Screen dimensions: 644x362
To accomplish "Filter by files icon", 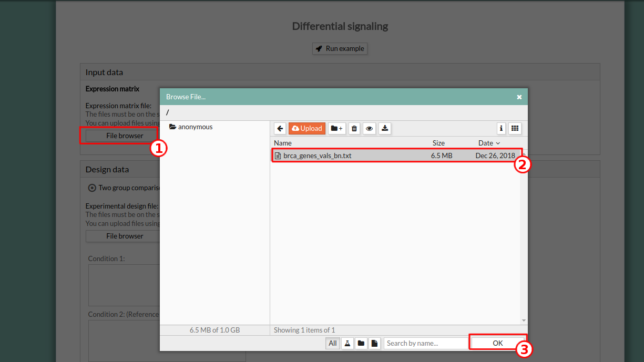I will (374, 343).
